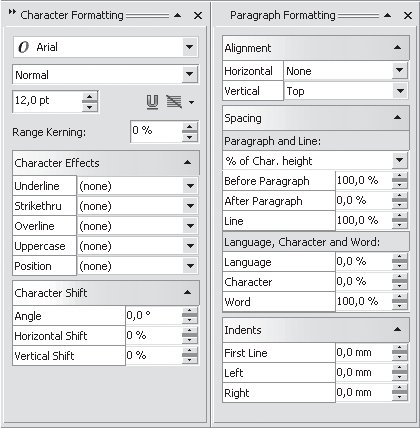Close the Character Formatting docker
The height and width of the screenshot is (428, 420).
(198, 16)
